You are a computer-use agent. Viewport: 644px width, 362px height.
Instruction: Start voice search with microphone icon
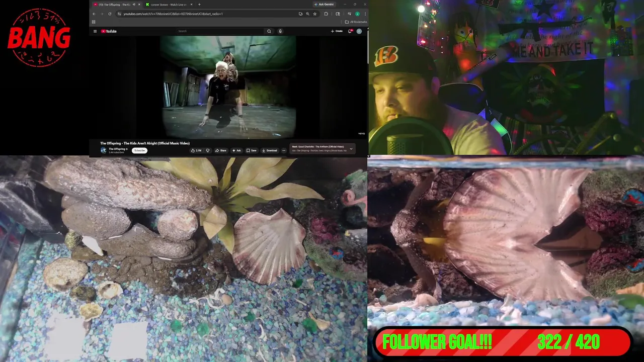[280, 31]
